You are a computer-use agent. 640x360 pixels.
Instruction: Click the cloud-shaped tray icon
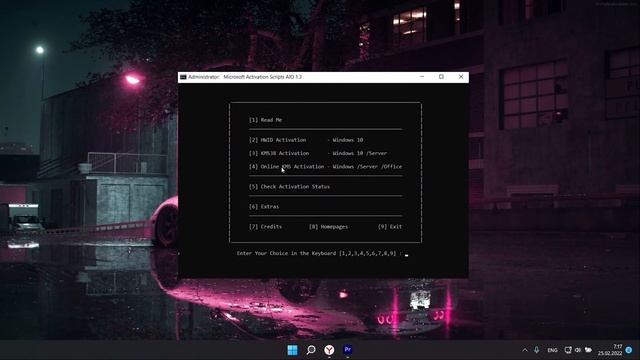[588, 350]
